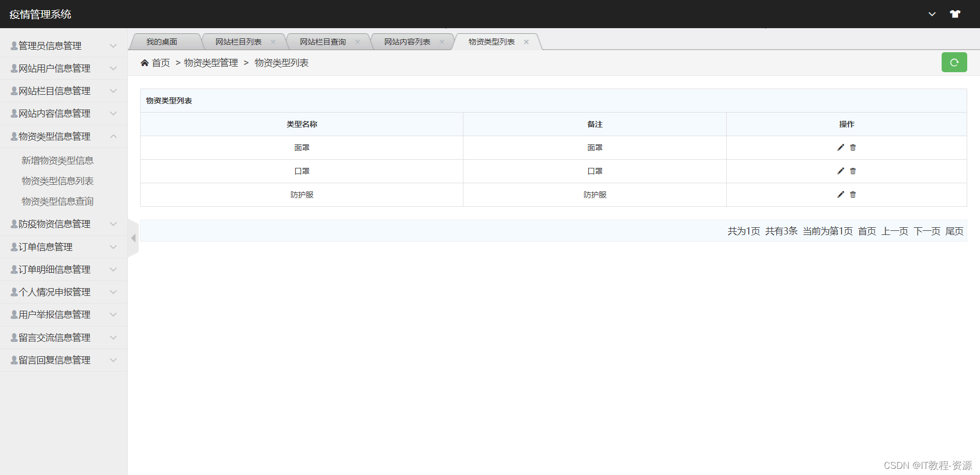The image size is (980, 475).
Task: Expand 网站内容信息管理 menu
Action: 63,113
